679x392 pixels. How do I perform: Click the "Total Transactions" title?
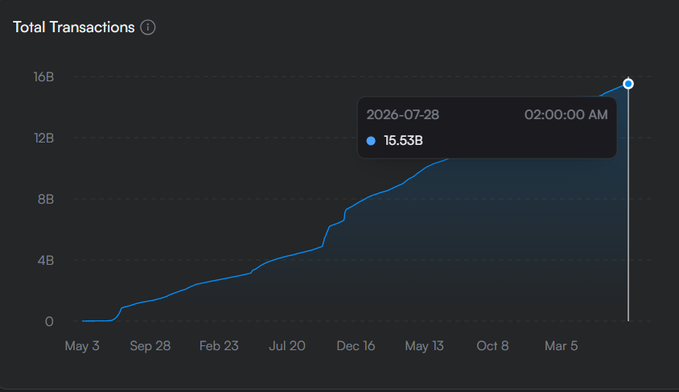[x=74, y=27]
